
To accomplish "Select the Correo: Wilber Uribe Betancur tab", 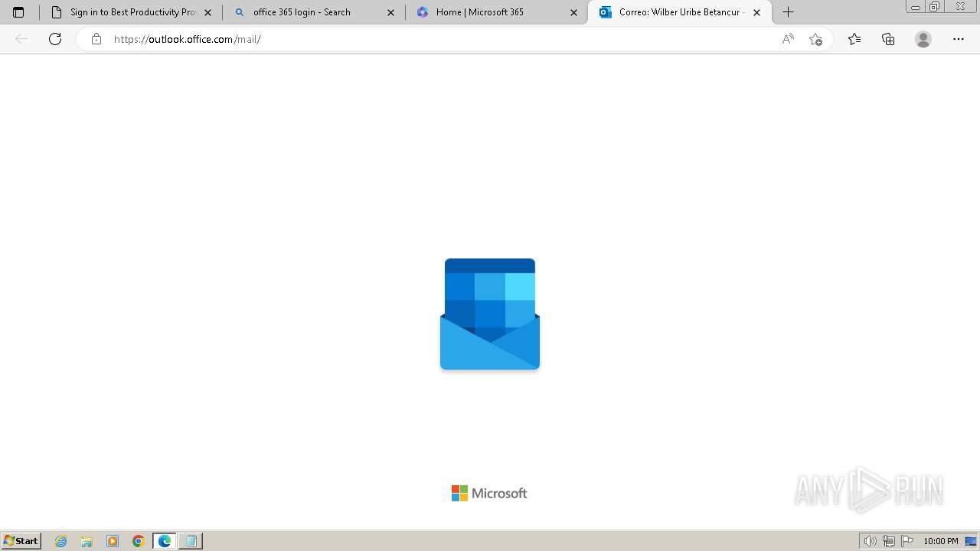I will pyautogui.click(x=680, y=12).
